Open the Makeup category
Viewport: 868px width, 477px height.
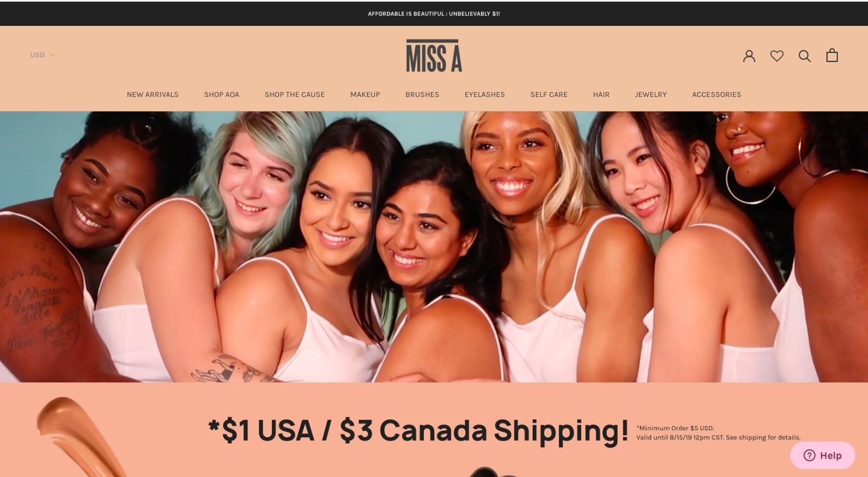(x=365, y=95)
